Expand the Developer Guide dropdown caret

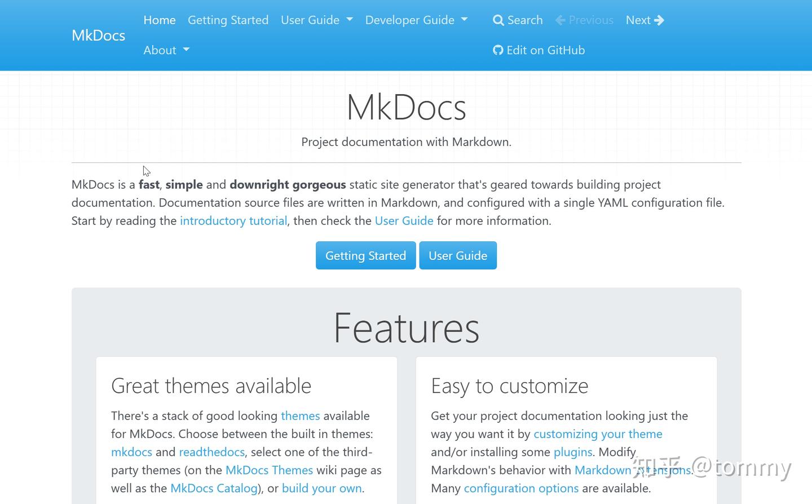465,19
